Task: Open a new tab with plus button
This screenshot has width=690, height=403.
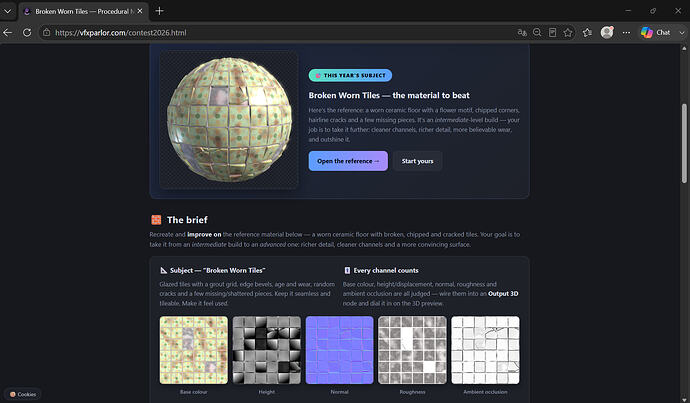Action: tap(159, 11)
